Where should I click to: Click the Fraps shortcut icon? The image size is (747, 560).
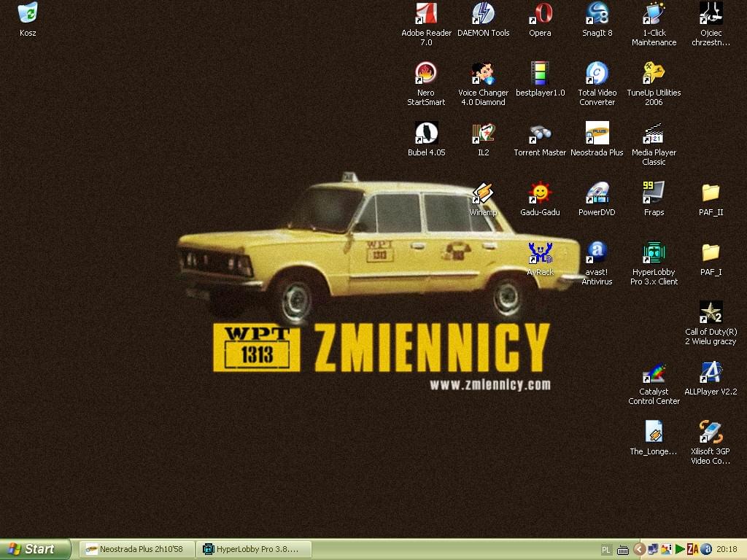(654, 193)
